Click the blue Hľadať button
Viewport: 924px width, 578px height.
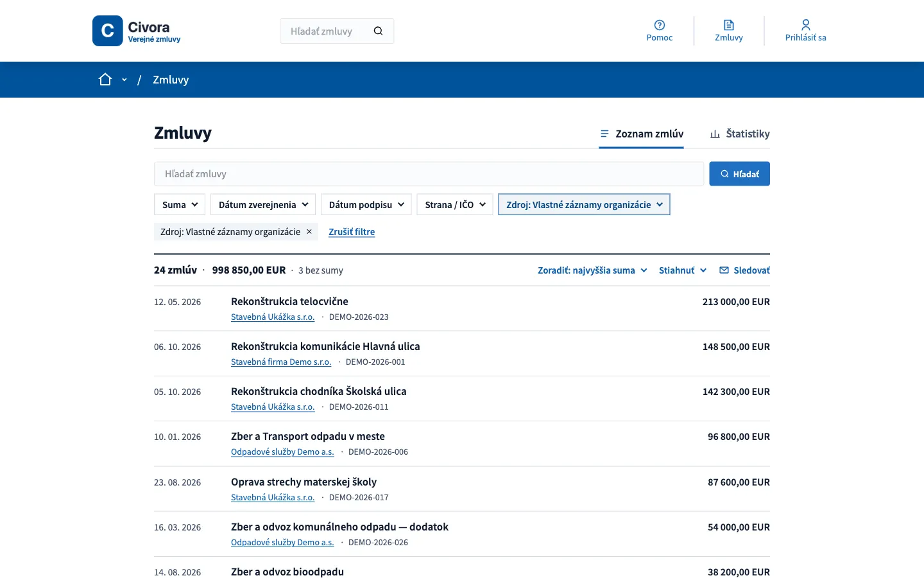[739, 174]
